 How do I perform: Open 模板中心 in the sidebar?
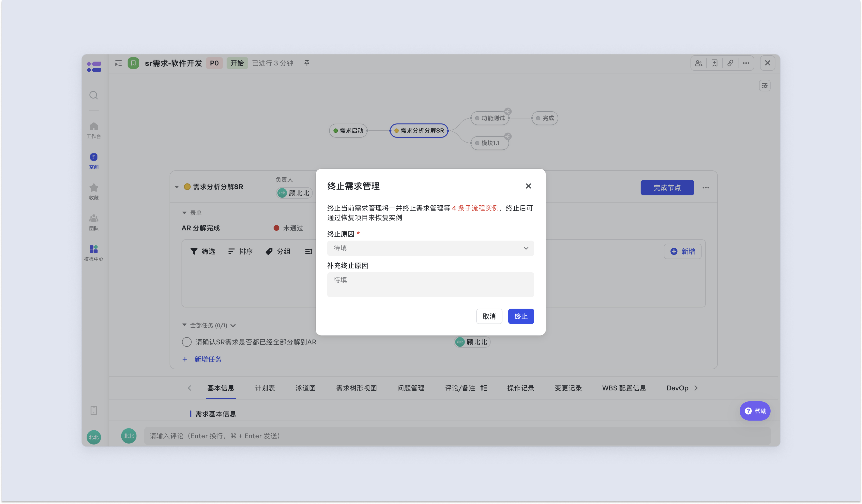[94, 253]
